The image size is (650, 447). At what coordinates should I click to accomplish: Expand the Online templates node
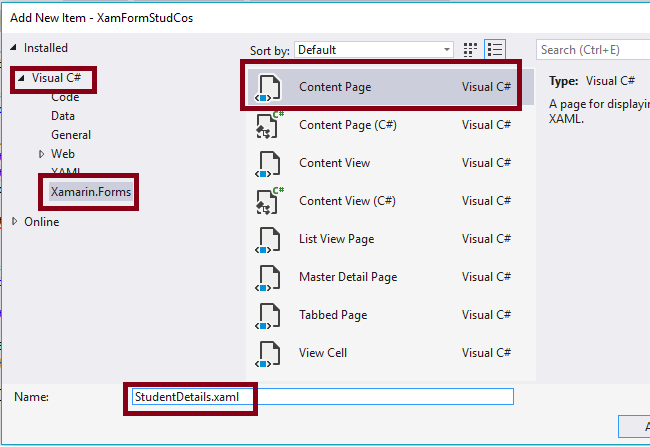(x=14, y=222)
